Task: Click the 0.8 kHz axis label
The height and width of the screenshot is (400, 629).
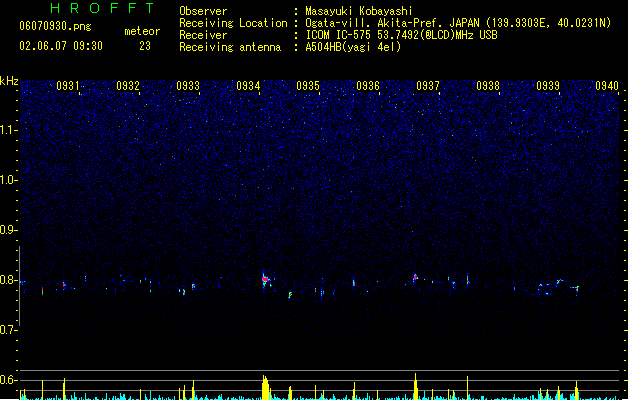Action: click(x=8, y=280)
